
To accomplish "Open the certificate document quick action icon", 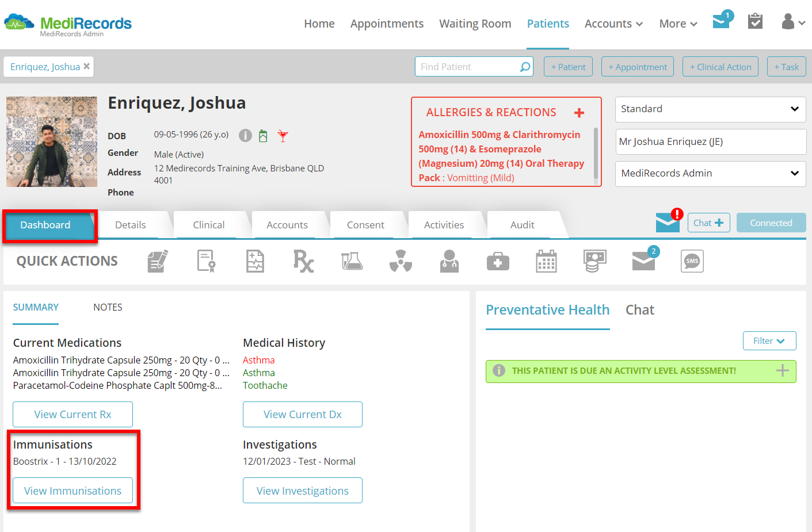I will (206, 261).
